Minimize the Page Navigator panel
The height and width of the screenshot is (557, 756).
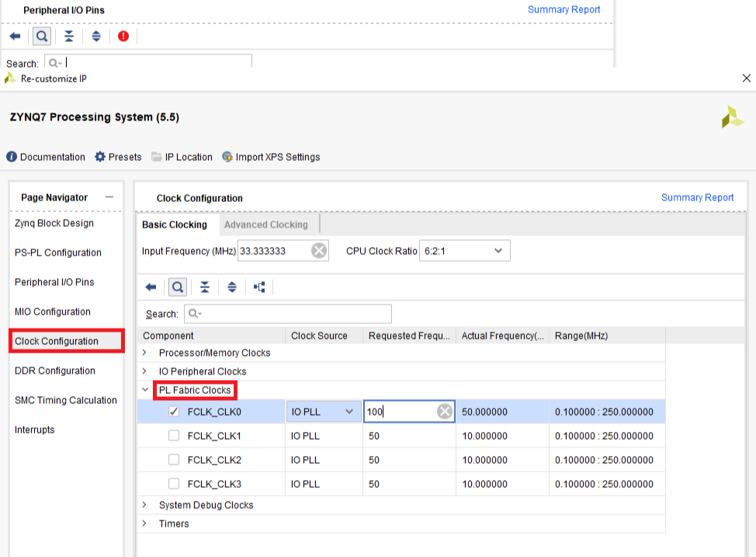pyautogui.click(x=109, y=197)
